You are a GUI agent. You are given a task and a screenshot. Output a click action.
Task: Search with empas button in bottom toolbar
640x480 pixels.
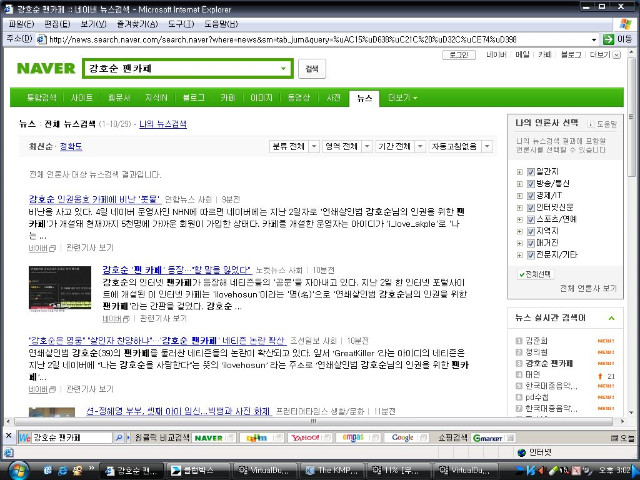[353, 438]
